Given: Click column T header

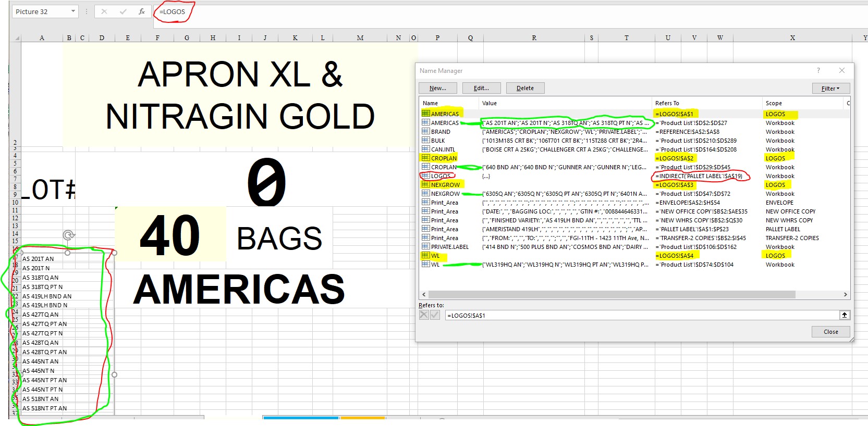Looking at the screenshot, I should tap(627, 38).
